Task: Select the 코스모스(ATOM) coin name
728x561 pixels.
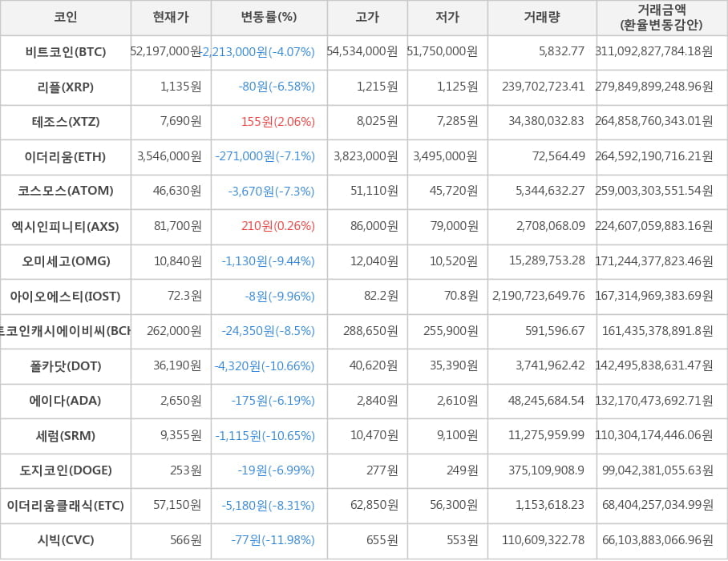Action: pos(66,191)
